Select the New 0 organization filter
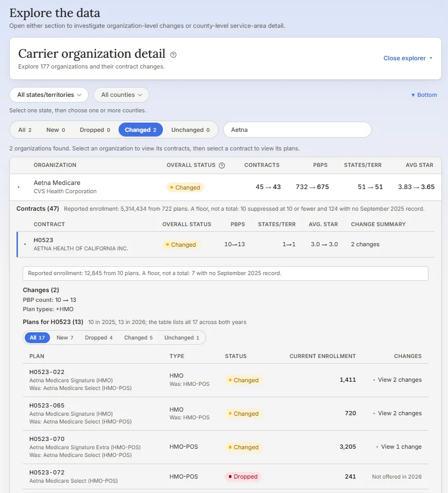The image size is (448, 493). (56, 130)
